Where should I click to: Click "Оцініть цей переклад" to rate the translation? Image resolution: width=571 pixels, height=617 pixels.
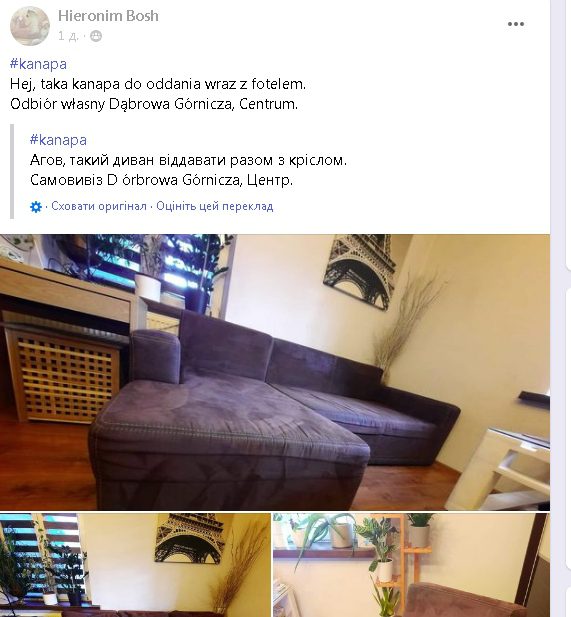(215, 206)
